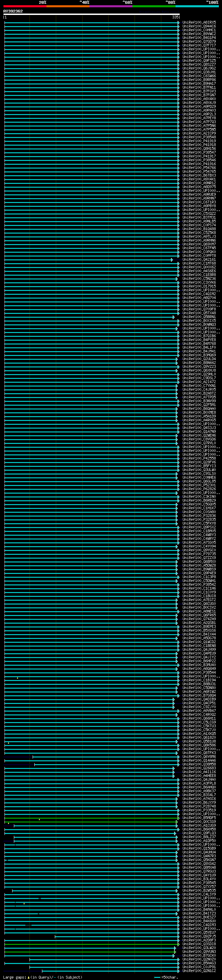Click label UniRef100_Q9PSX2

[x=199, y=527]
